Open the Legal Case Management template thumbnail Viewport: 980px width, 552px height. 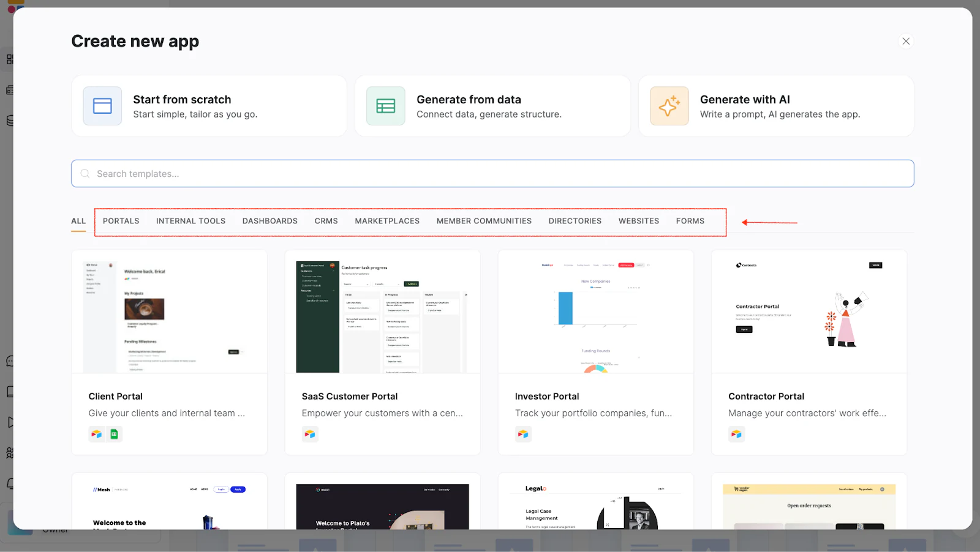(595, 501)
